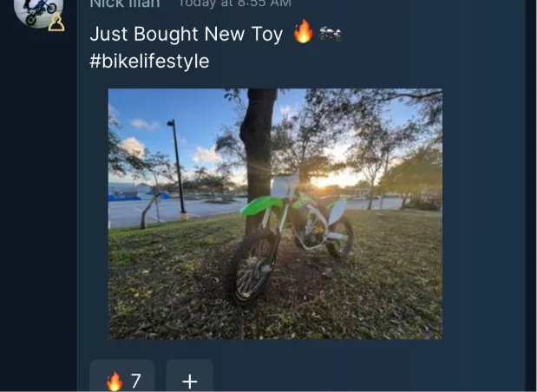This screenshot has width=537, height=392.
Task: Click the fire reaction with count 7
Action: point(122,380)
